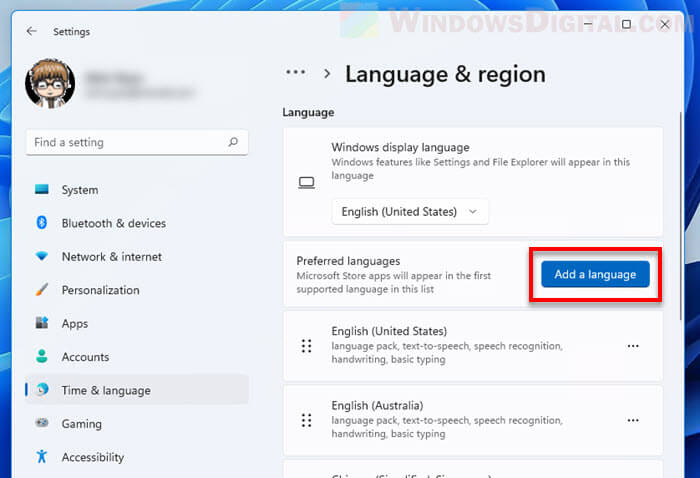This screenshot has width=700, height=478.
Task: Go back with the arrow button
Action: click(32, 31)
